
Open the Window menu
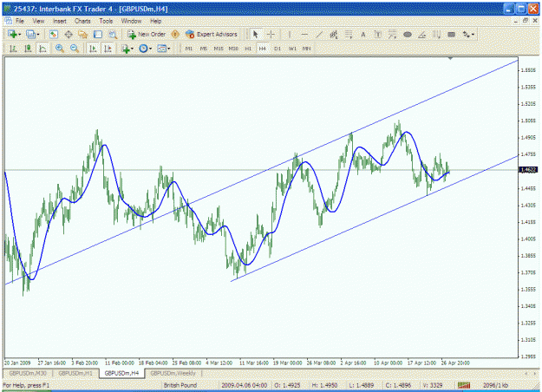(131, 21)
